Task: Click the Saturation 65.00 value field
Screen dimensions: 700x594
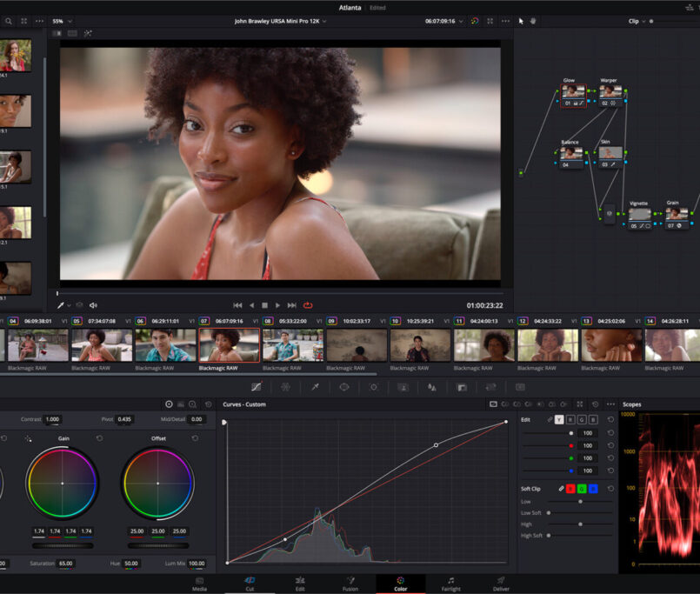Action: 66,564
